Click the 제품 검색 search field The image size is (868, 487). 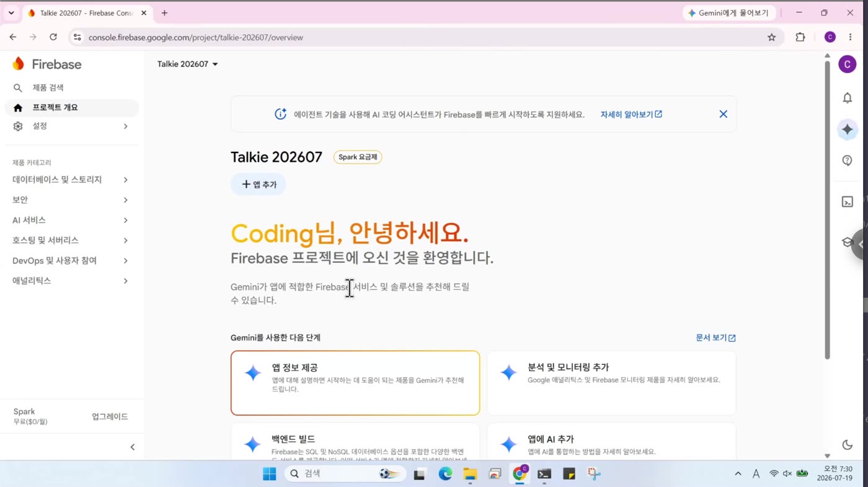coord(72,88)
